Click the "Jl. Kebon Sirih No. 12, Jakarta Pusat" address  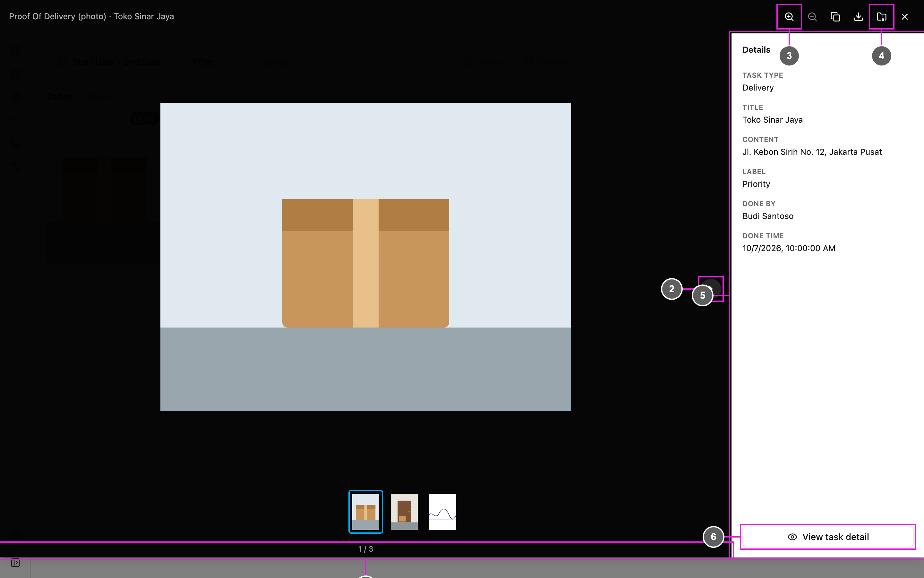[812, 152]
